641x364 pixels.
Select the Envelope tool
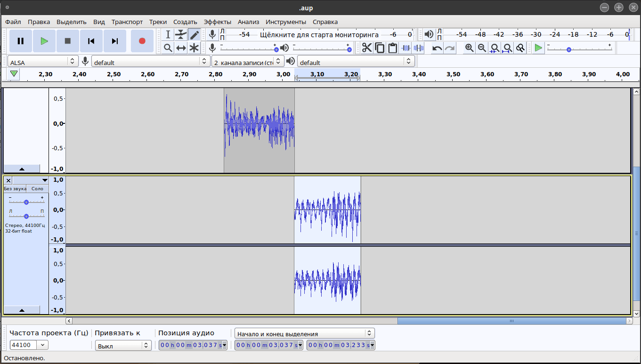coord(181,34)
